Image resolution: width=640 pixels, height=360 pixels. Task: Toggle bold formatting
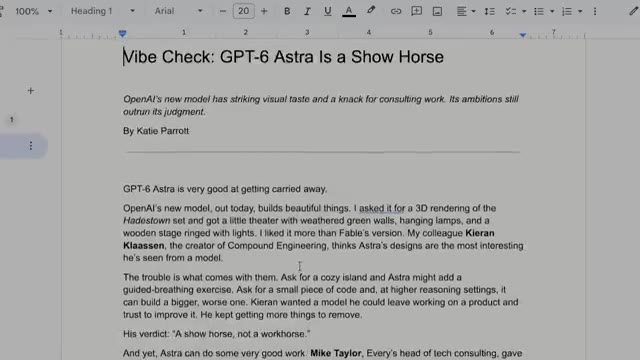287,11
